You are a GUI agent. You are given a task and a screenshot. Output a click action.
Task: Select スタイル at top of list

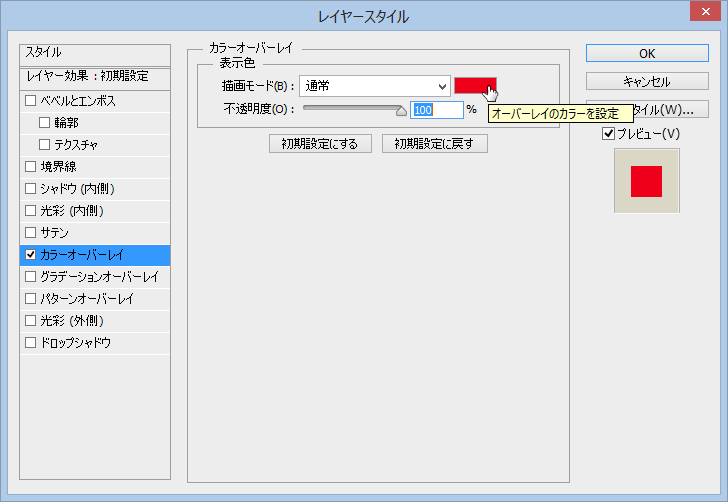click(x=95, y=52)
